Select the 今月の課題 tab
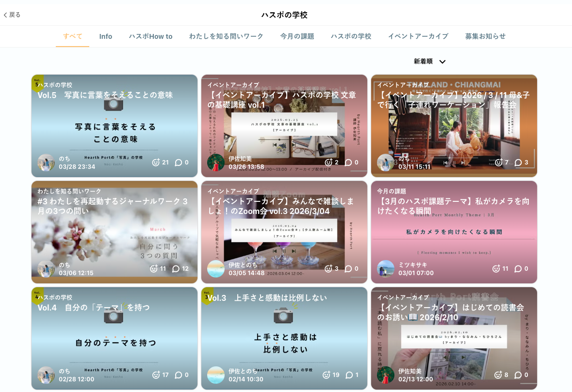572x392 pixels. coord(297,36)
